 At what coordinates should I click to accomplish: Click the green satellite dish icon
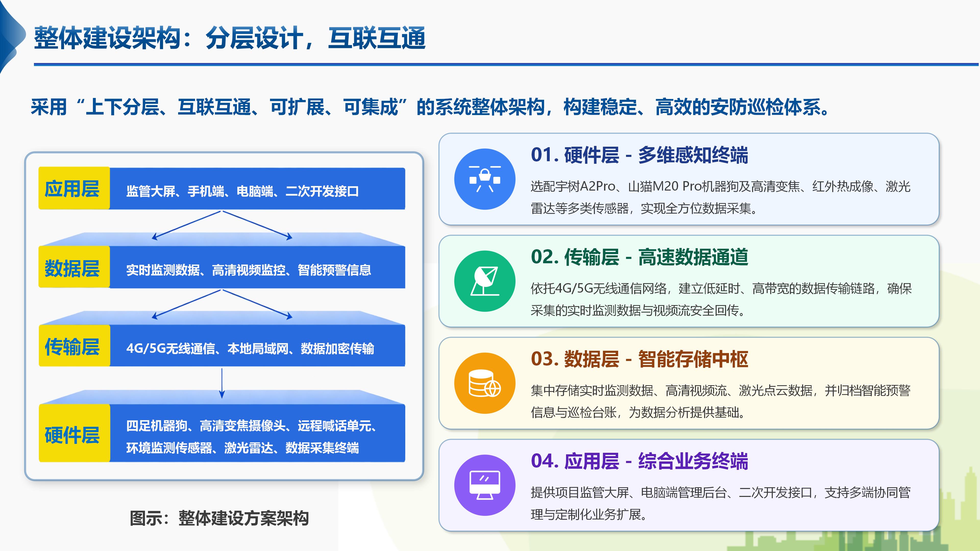[485, 281]
